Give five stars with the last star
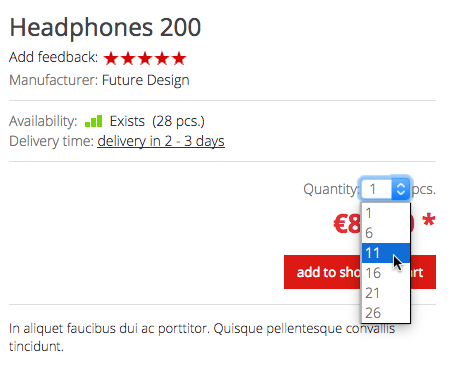 (x=179, y=58)
